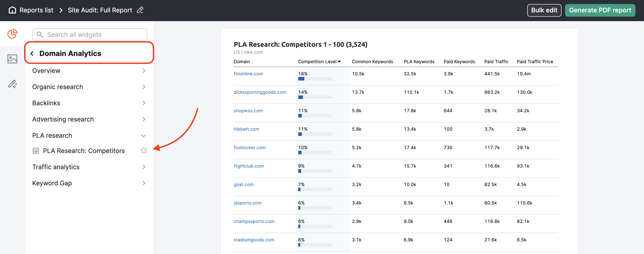Click the 110.1k PLA keywords value

pyautogui.click(x=411, y=92)
